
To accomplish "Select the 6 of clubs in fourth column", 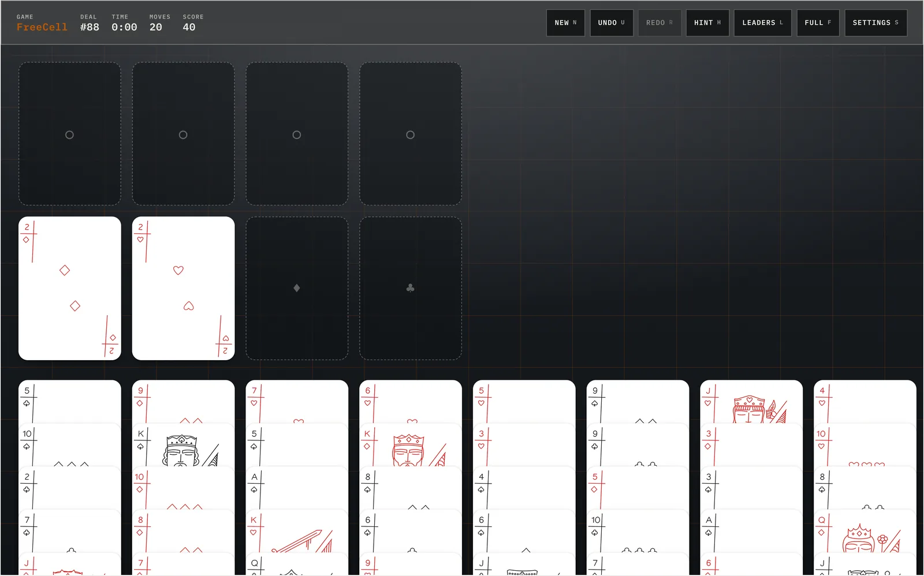I will [x=411, y=532].
